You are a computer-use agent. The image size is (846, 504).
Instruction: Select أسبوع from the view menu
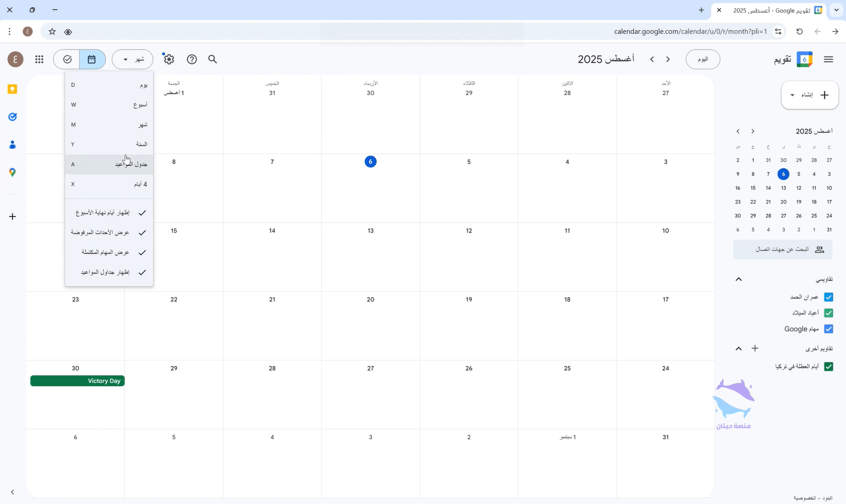coord(109,105)
